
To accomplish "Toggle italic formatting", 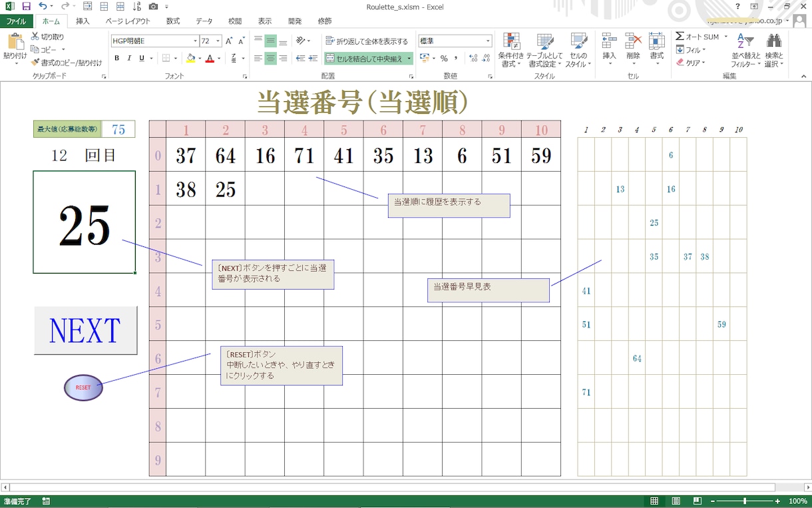I will pos(129,59).
